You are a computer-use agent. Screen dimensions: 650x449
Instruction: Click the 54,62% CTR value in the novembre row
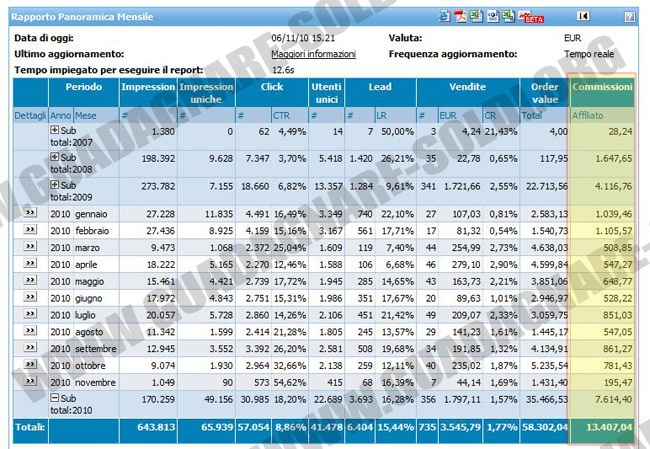290,382
